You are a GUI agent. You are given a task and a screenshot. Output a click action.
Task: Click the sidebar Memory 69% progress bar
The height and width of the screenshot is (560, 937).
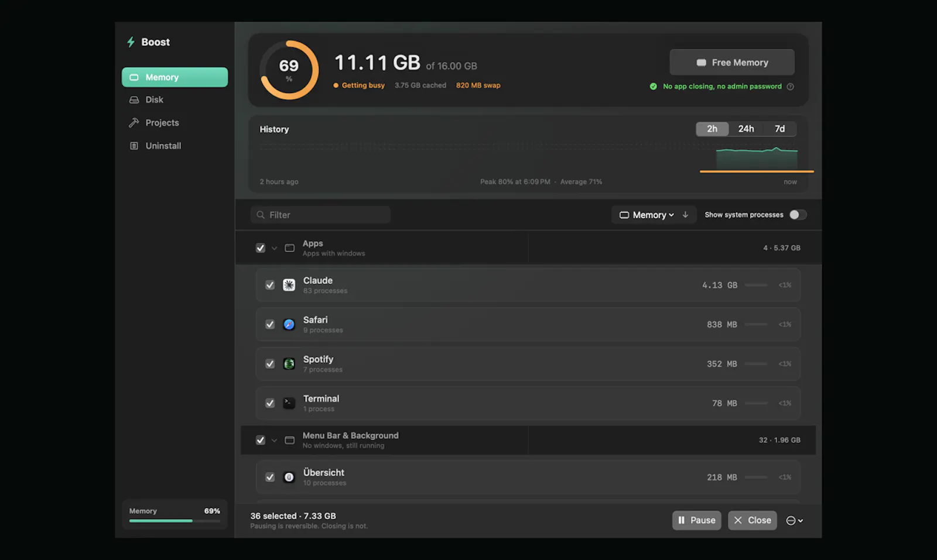coord(175,521)
